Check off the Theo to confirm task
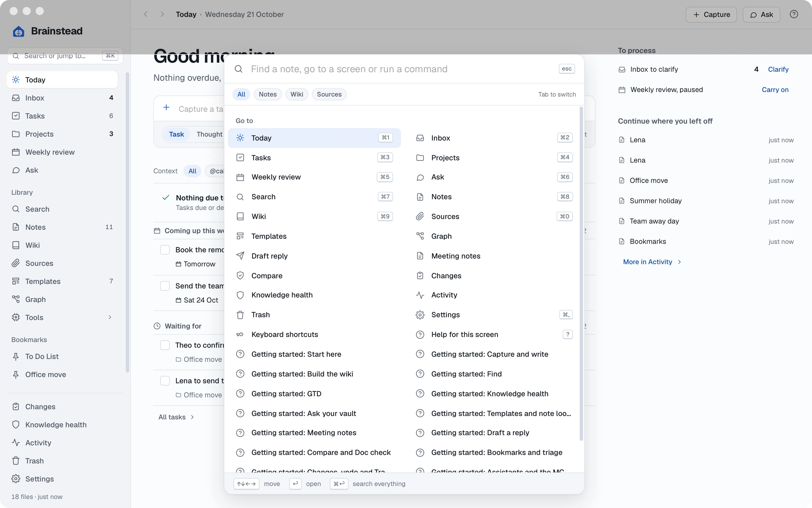The image size is (812, 508). (165, 345)
